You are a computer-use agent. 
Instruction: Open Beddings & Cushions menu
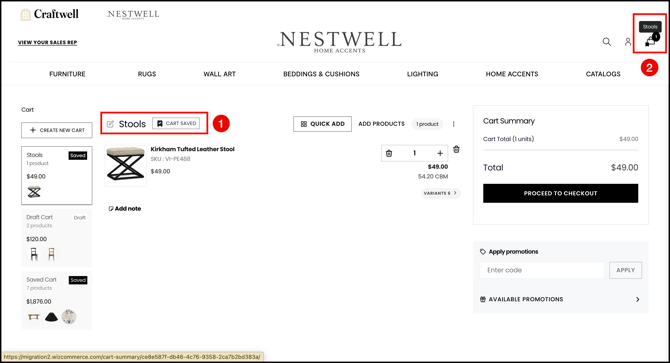point(321,74)
